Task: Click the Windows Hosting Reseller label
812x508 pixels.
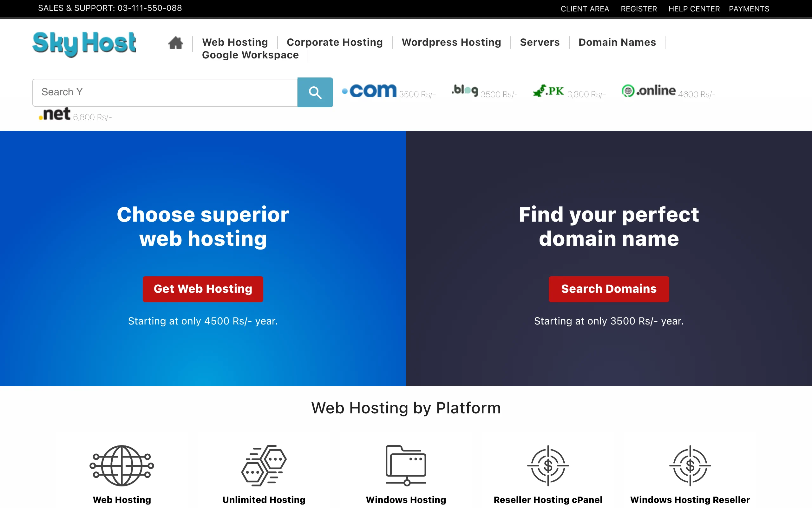Action: (x=690, y=500)
